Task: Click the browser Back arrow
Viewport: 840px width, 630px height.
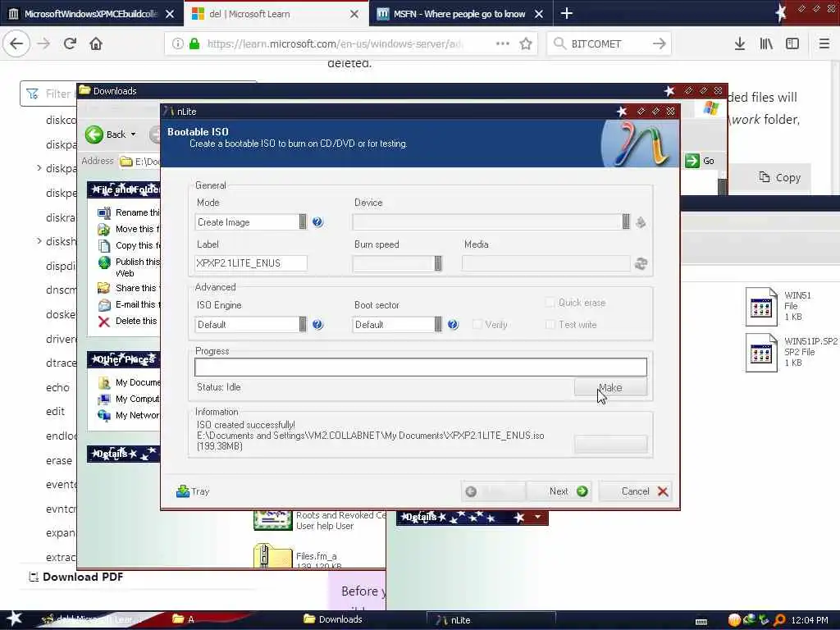Action: (16, 43)
